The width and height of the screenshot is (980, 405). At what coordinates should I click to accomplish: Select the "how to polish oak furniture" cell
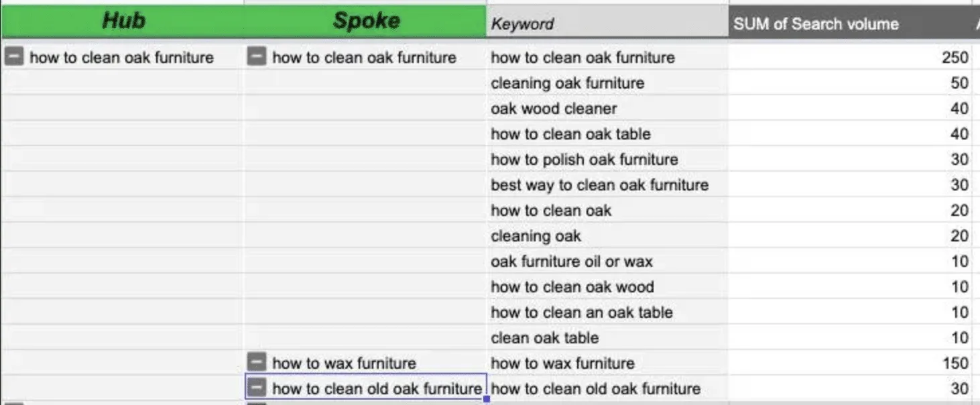pyautogui.click(x=607, y=160)
